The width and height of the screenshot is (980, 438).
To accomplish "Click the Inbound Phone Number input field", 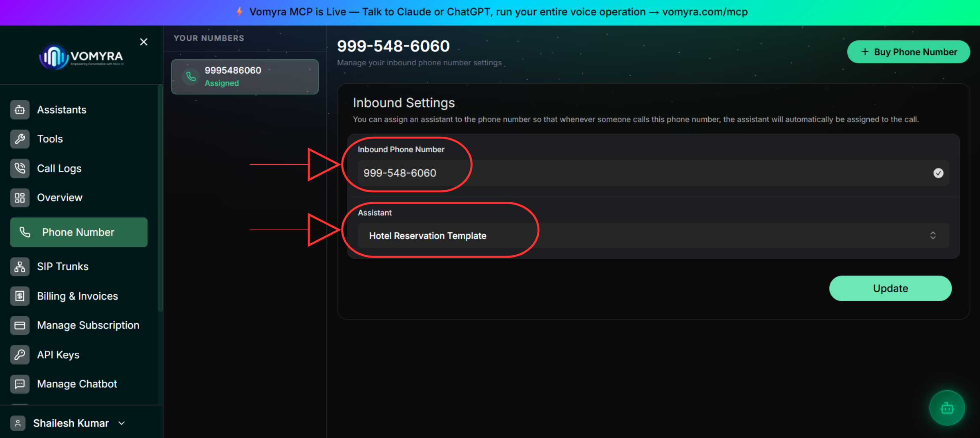I will point(653,173).
